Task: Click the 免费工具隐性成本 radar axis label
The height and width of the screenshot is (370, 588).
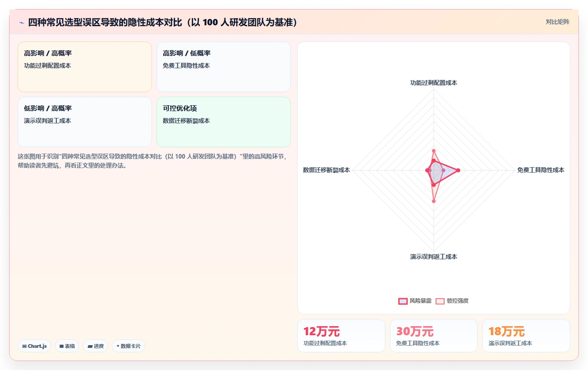Action: [x=541, y=170]
